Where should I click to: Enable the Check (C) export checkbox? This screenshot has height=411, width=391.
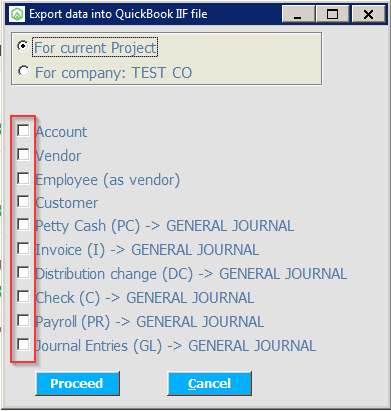(x=23, y=296)
